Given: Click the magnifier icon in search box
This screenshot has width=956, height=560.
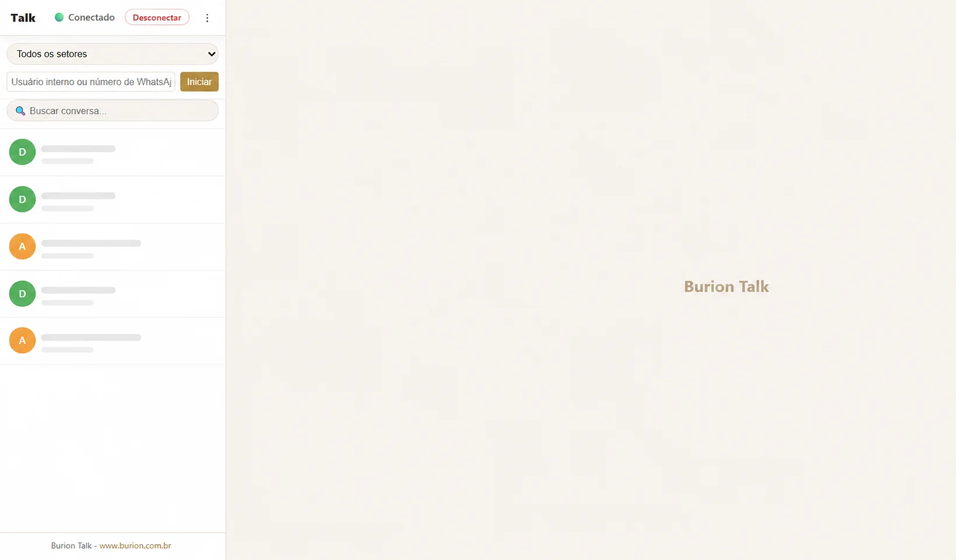Looking at the screenshot, I should [20, 111].
